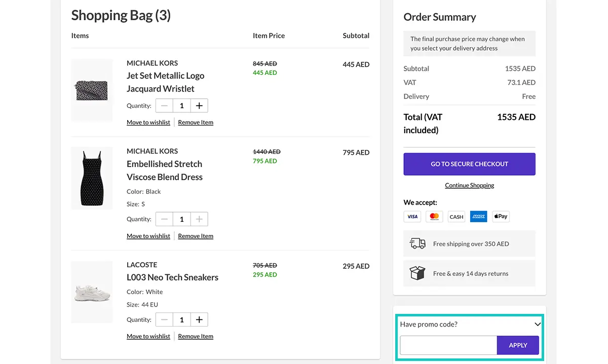Open Embellished Stretch Viscose Blend Dress title
The image size is (608, 364).
tap(165, 171)
